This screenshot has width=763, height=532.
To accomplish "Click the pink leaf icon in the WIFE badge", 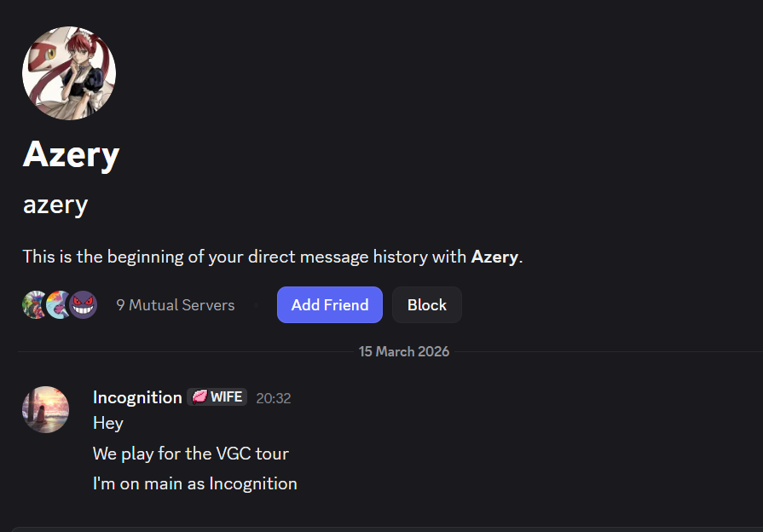I will click(199, 396).
